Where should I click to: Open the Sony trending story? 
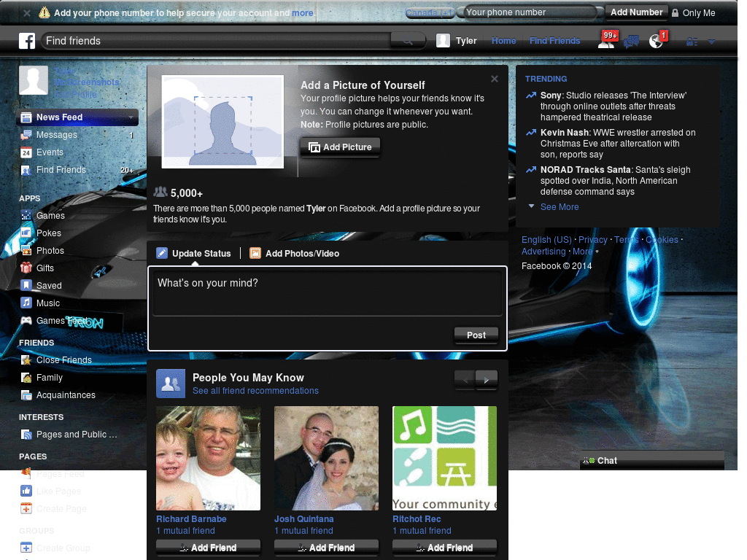(x=614, y=106)
